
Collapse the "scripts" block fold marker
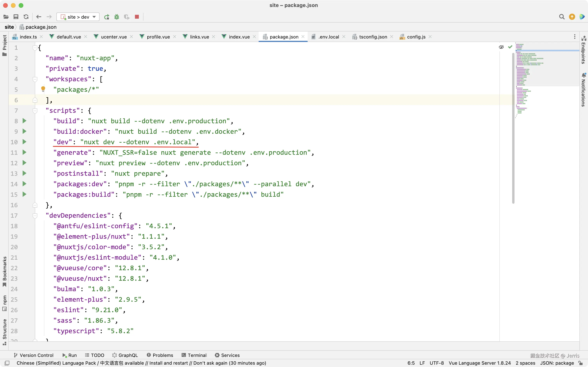click(35, 111)
